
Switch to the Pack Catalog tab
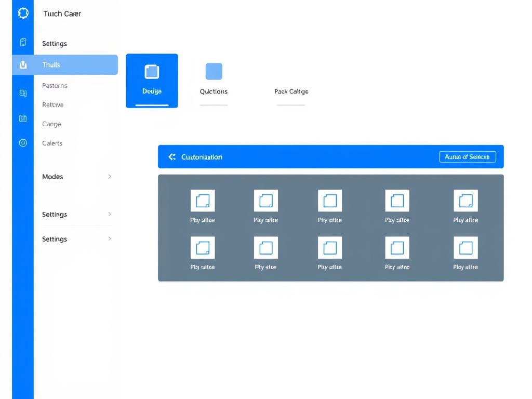[x=291, y=91]
